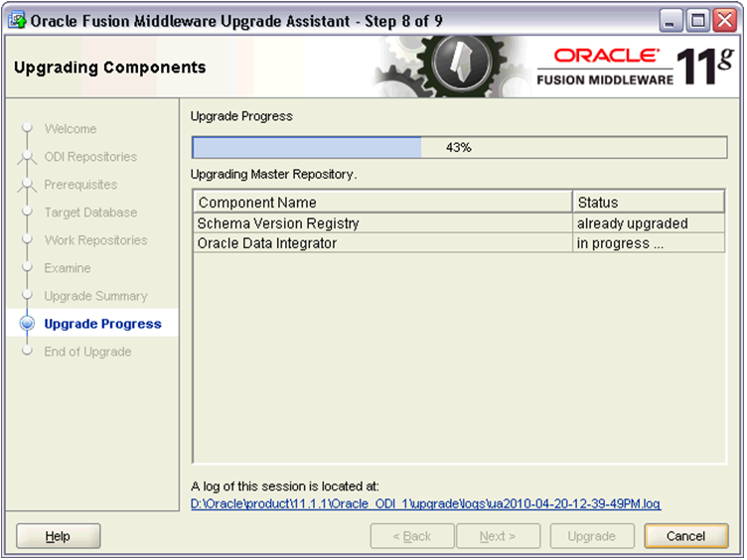
Task: Click the 'Upgrading Master Repository.' status text
Action: tap(273, 175)
